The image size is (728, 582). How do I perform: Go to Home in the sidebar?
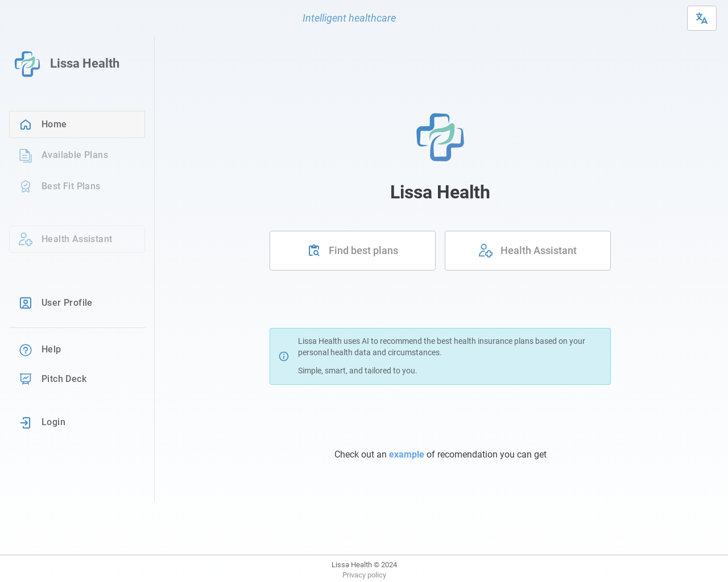[77, 124]
